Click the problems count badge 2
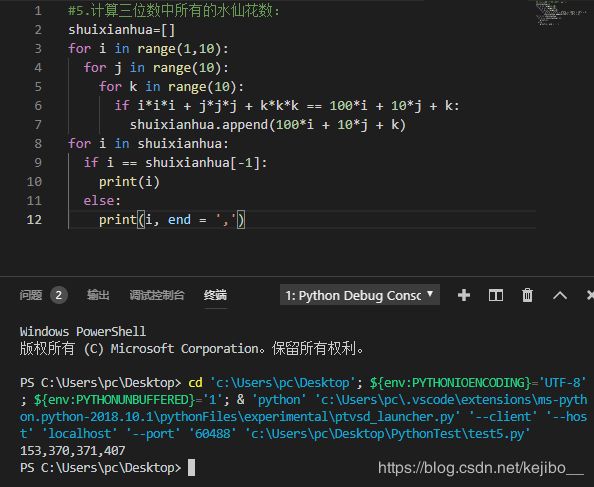 (x=59, y=295)
